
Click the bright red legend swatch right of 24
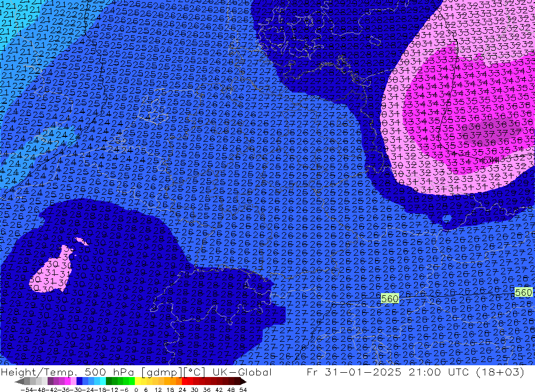[185, 381]
